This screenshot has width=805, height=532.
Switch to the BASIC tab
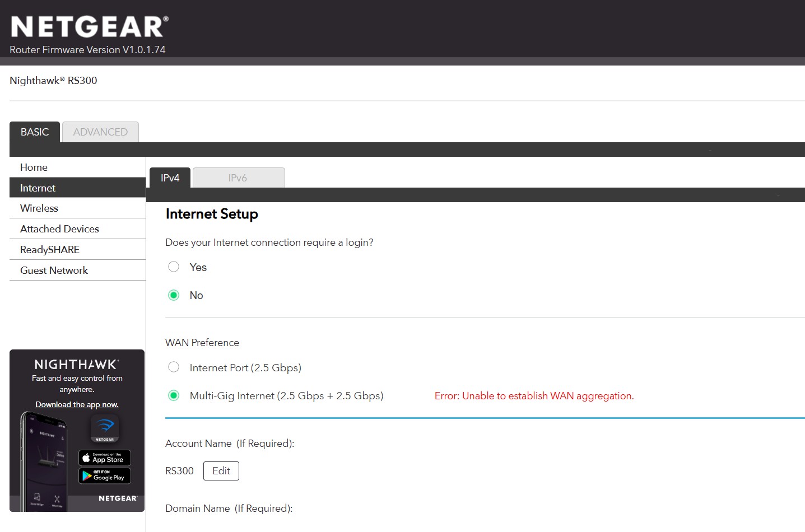35,132
